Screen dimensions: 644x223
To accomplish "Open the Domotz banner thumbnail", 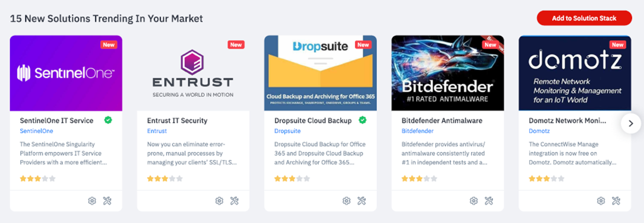I will pyautogui.click(x=575, y=73).
